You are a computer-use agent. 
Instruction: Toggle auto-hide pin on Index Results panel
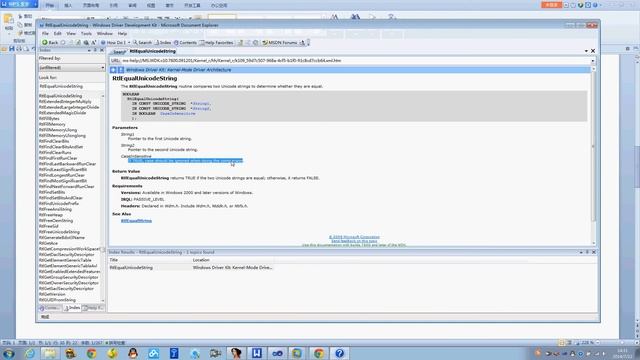(x=587, y=252)
